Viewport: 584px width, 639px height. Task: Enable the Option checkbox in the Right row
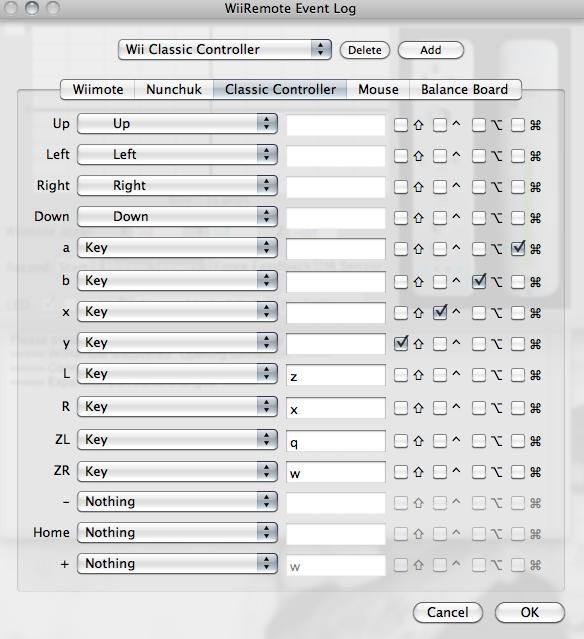click(479, 187)
